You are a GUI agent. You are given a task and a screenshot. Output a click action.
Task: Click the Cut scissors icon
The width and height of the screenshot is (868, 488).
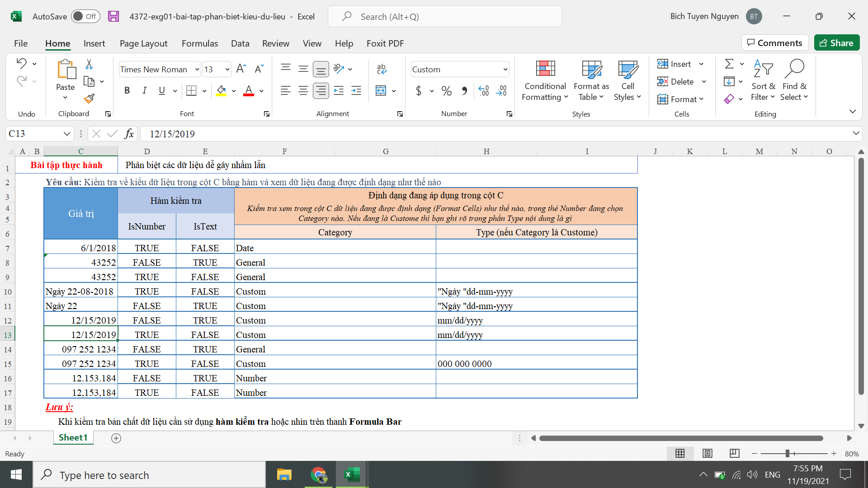[x=89, y=64]
